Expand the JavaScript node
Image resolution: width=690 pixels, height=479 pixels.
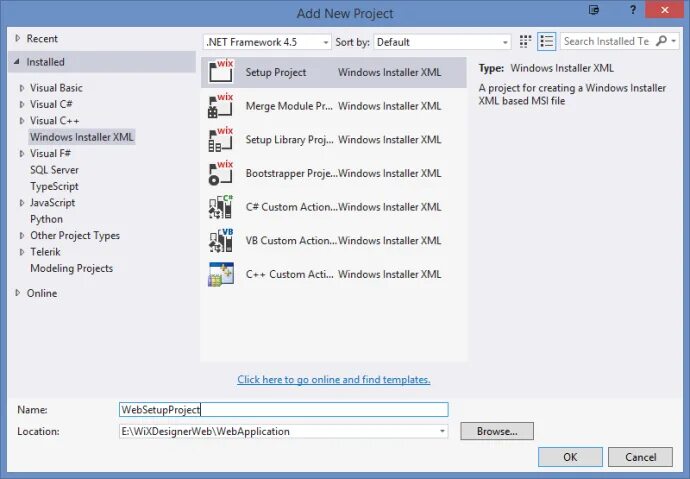tap(22, 203)
